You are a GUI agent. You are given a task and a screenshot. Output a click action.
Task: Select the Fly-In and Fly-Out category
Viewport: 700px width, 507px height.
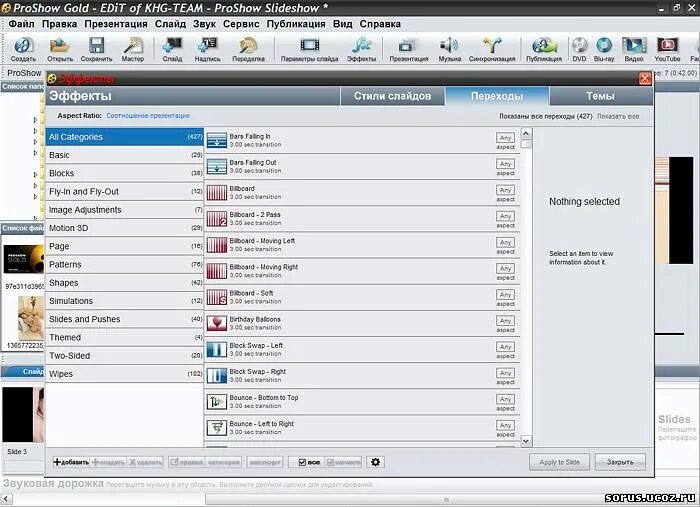pos(125,191)
